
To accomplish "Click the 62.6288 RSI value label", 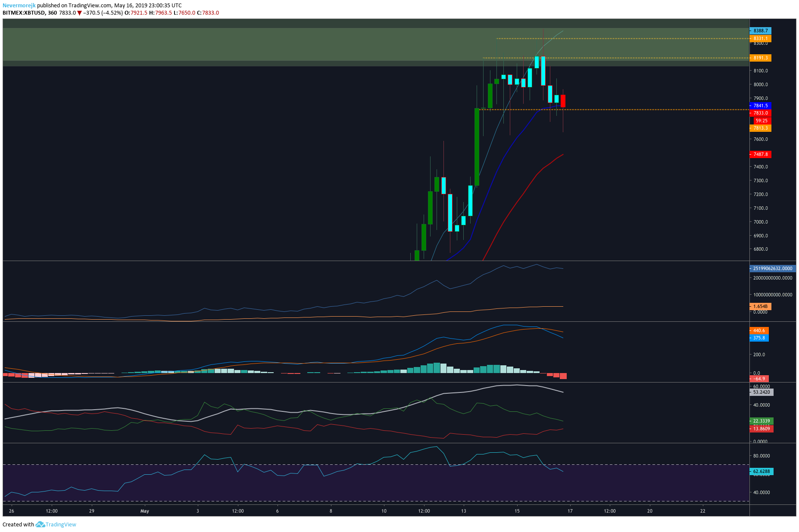I will 762,472.
